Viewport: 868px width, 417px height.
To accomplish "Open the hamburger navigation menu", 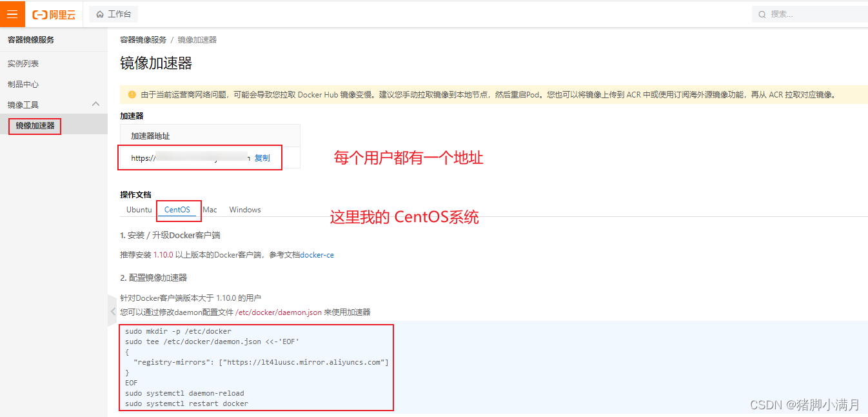I will [12, 14].
